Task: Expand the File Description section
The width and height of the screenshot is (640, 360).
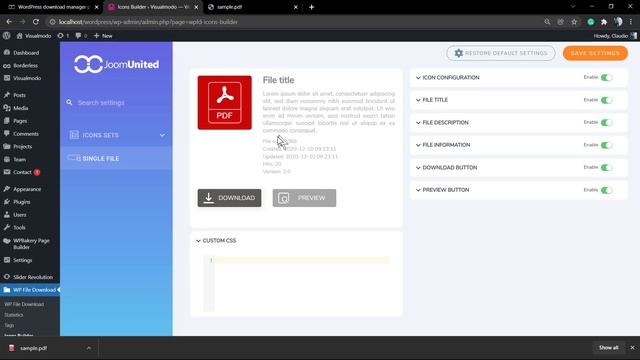Action: tap(442, 122)
